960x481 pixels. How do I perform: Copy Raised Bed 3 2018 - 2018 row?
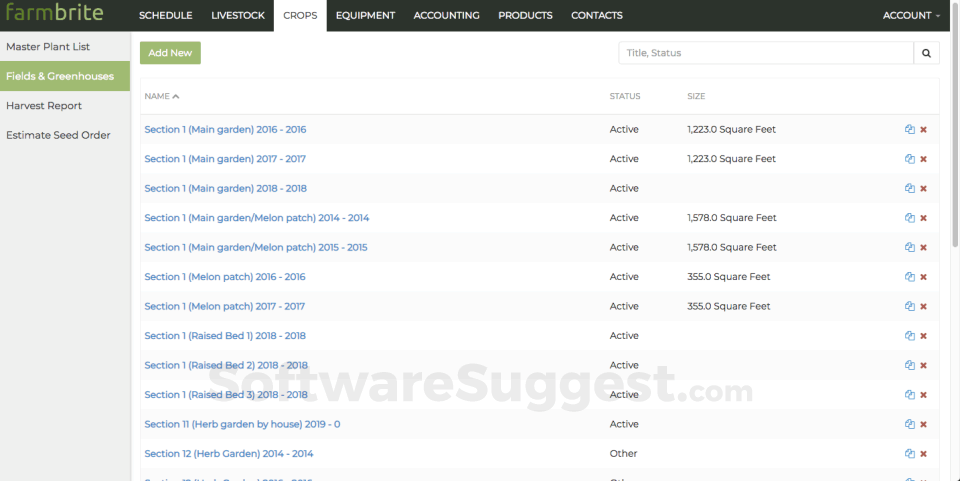point(909,395)
